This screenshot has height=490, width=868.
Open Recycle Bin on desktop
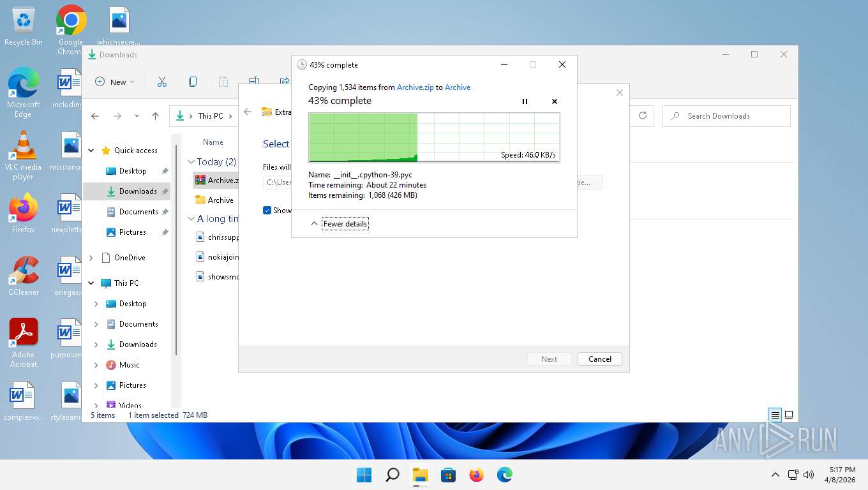[x=24, y=27]
